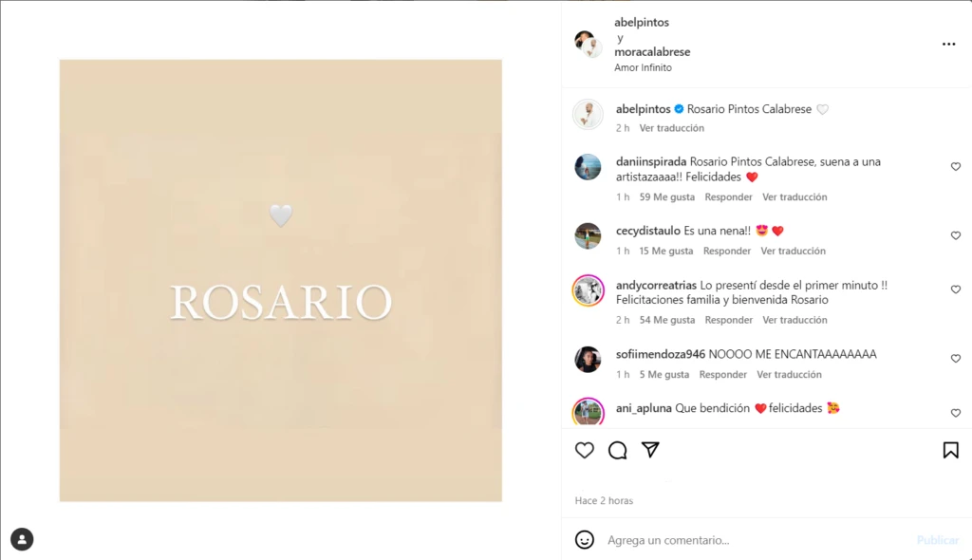Show translation of abelpintos caption
Viewport: 972px width, 560px height.
coord(671,128)
